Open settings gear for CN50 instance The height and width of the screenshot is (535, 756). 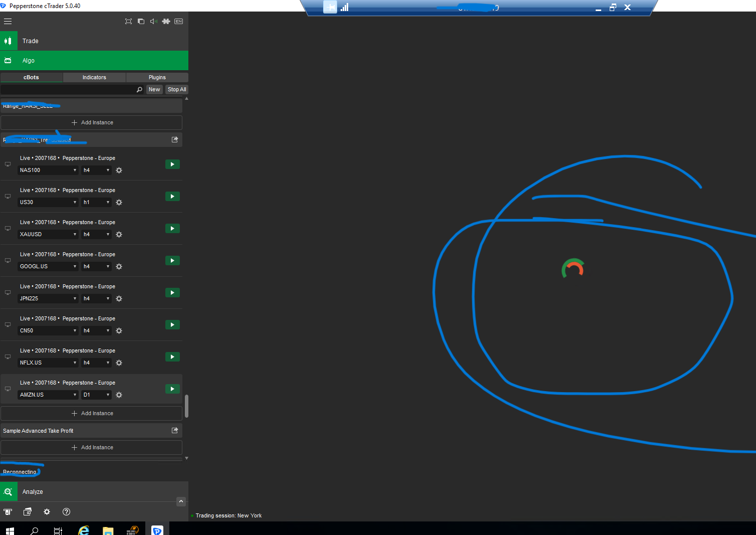pyautogui.click(x=119, y=331)
